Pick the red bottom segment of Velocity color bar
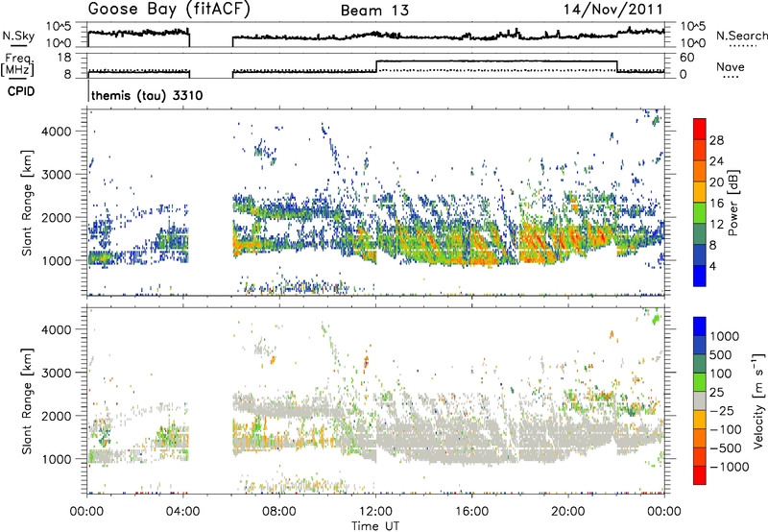This screenshot has width=768, height=532. (700, 475)
